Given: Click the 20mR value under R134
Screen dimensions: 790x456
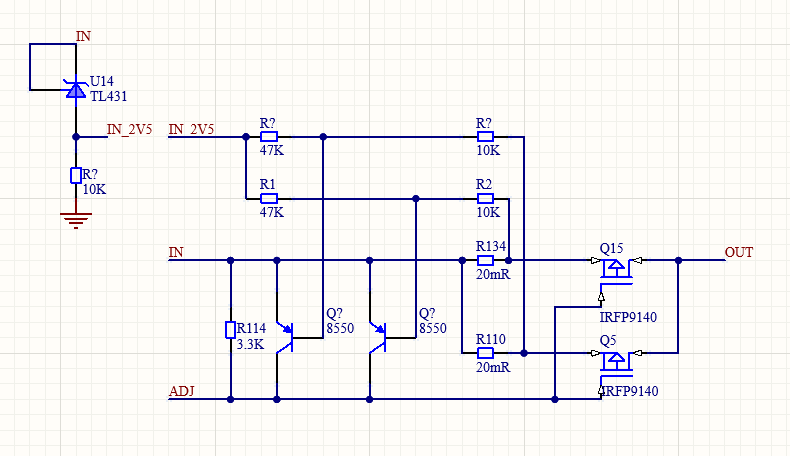Looking at the screenshot, I should 493,275.
